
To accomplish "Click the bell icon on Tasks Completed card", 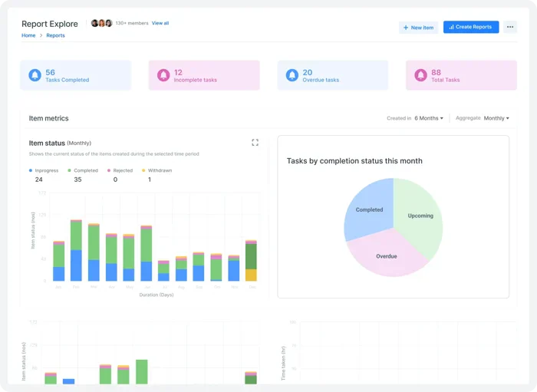I will 35,75.
